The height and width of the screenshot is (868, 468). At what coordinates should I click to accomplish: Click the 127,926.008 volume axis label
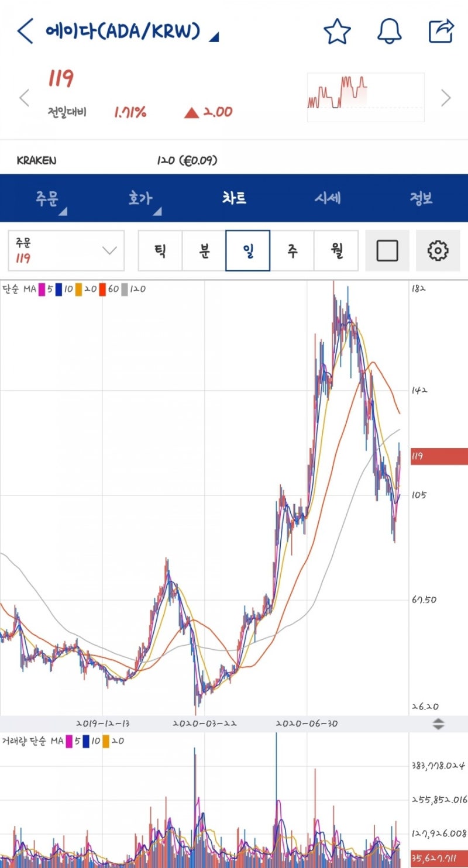click(438, 835)
